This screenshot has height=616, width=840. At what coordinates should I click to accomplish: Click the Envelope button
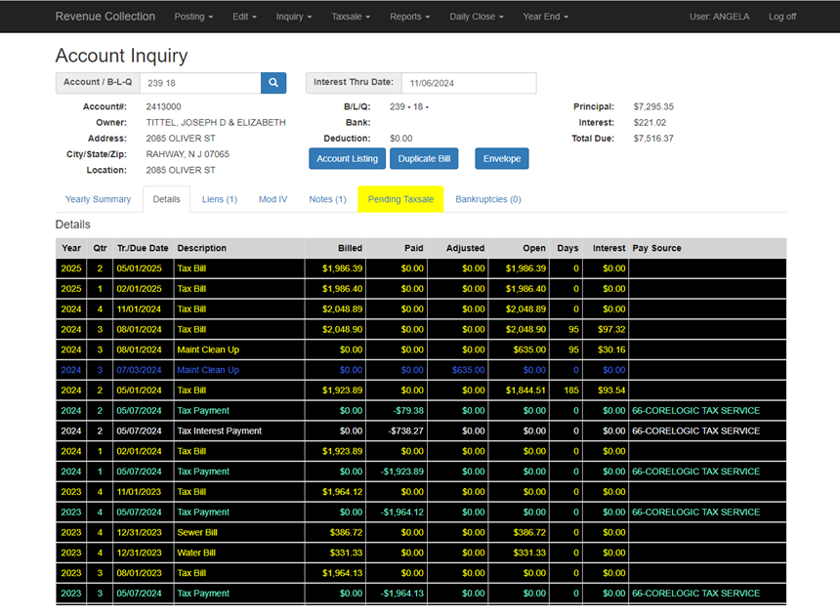502,158
